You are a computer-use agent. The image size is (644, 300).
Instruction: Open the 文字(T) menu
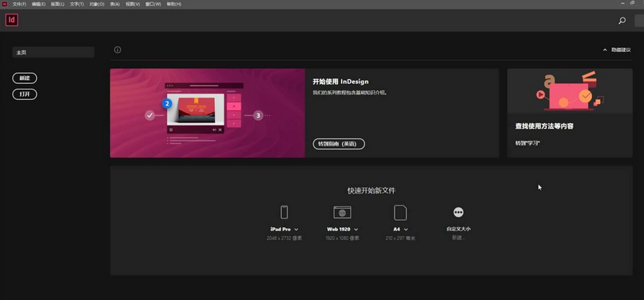coord(77,4)
